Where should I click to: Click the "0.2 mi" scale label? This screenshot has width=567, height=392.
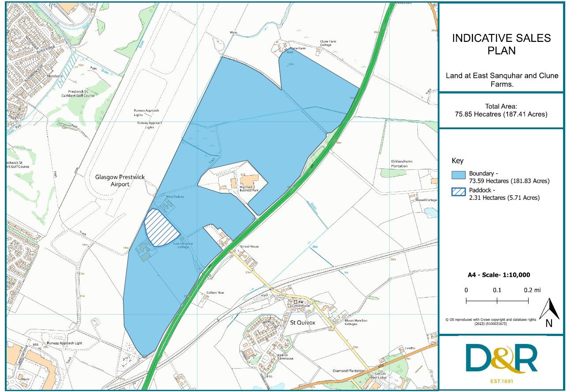tap(532, 290)
